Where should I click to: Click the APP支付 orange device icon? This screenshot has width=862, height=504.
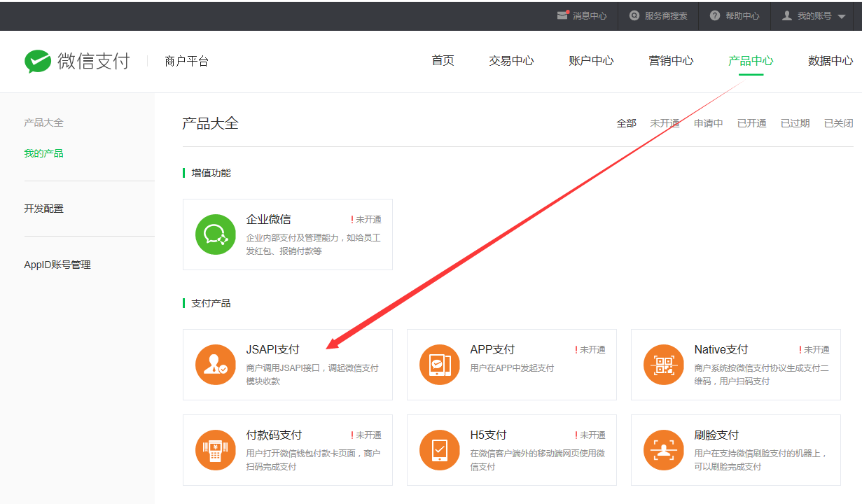click(439, 365)
